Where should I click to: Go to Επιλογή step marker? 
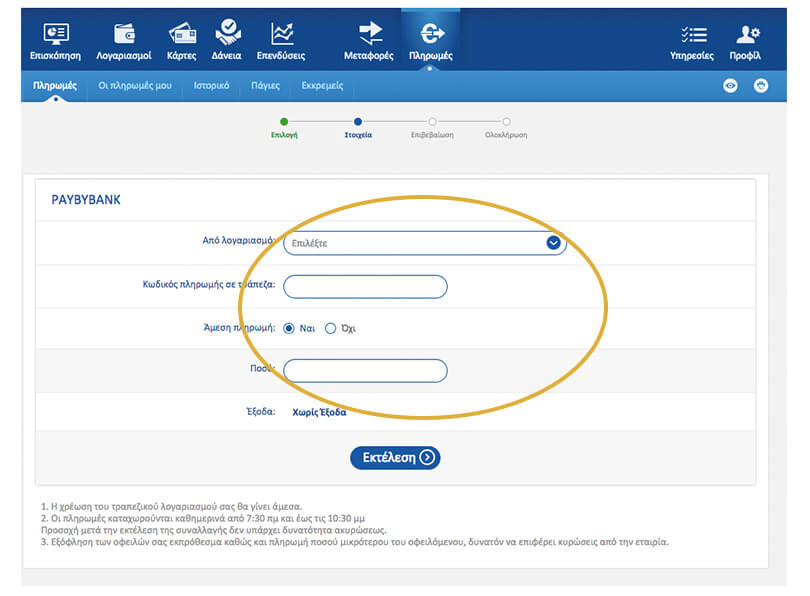tap(284, 122)
